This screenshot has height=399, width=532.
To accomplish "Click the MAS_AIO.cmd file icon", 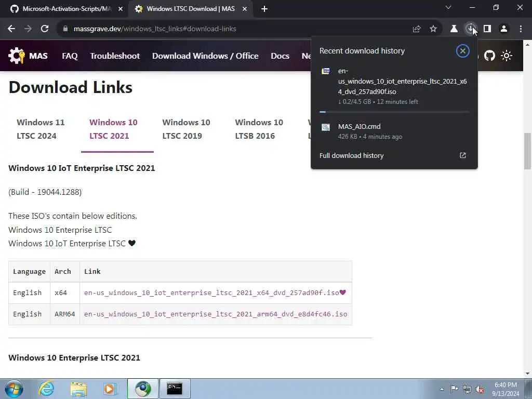I will (326, 127).
